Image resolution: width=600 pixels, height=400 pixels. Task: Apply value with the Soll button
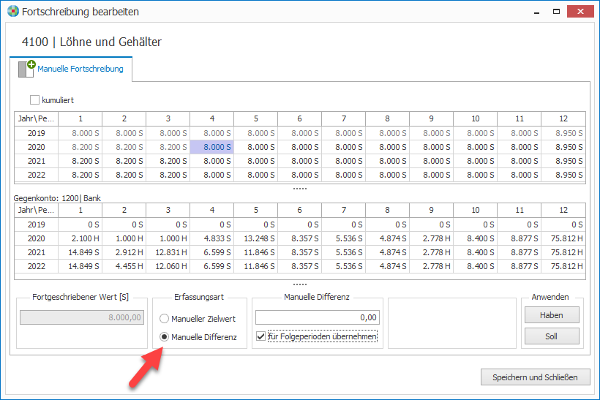(552, 336)
